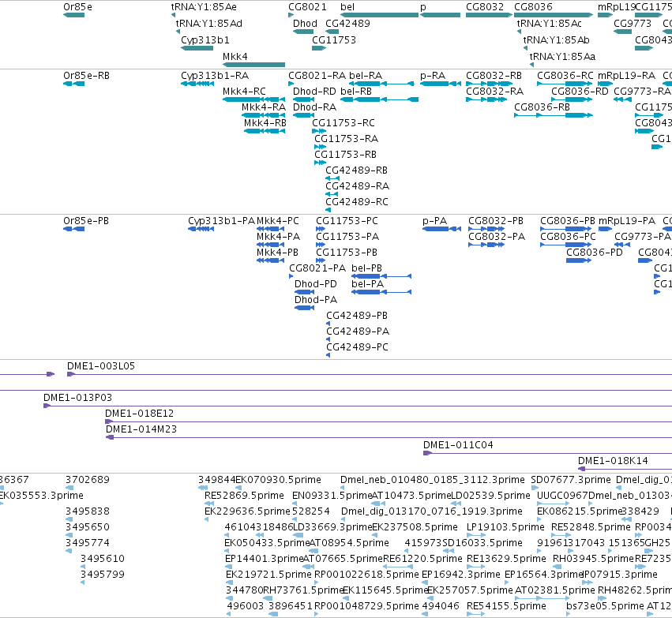Screen dimensions: 672x618
Task: Click the Cyp313b1-RA transcript label
Action: pyautogui.click(x=215, y=76)
